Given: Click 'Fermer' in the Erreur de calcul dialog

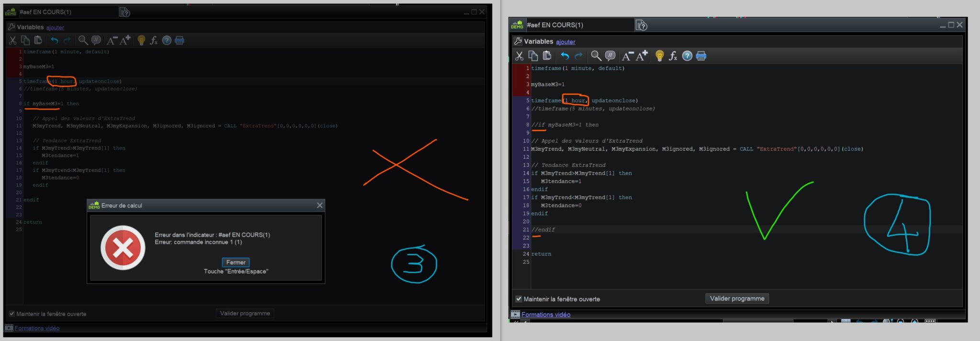Looking at the screenshot, I should [236, 262].
